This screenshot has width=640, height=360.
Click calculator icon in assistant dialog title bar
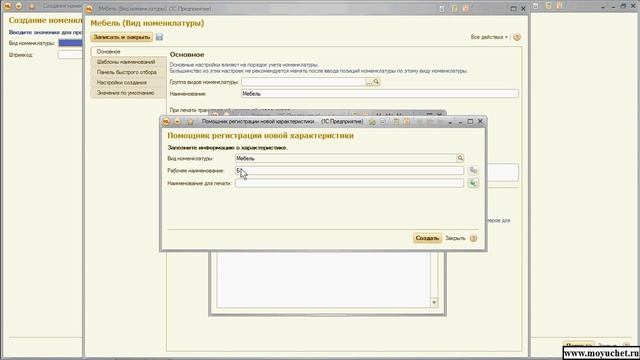point(396,122)
